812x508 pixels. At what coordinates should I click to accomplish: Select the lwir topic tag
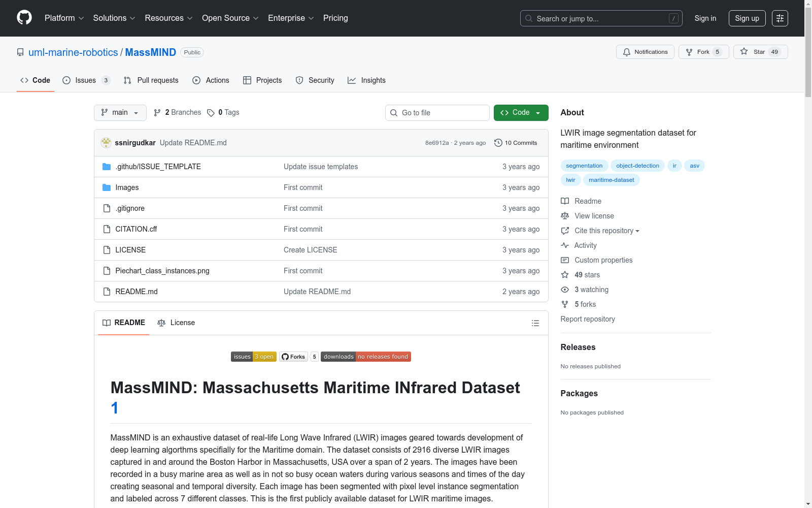click(571, 180)
